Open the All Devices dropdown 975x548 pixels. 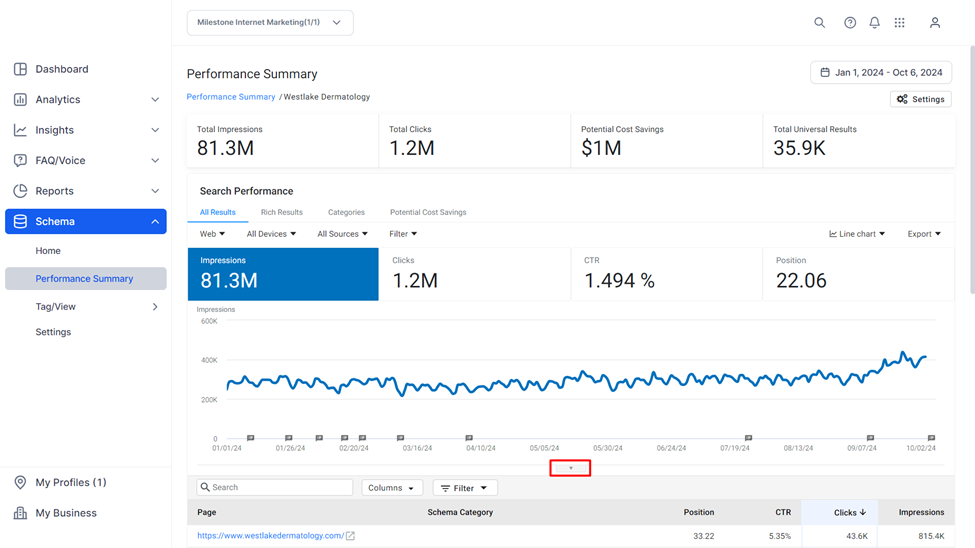click(x=271, y=234)
